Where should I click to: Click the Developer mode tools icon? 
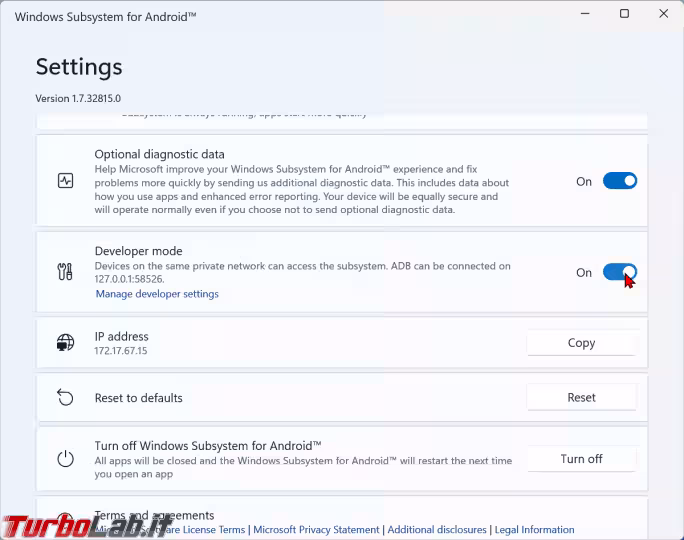[x=65, y=272]
